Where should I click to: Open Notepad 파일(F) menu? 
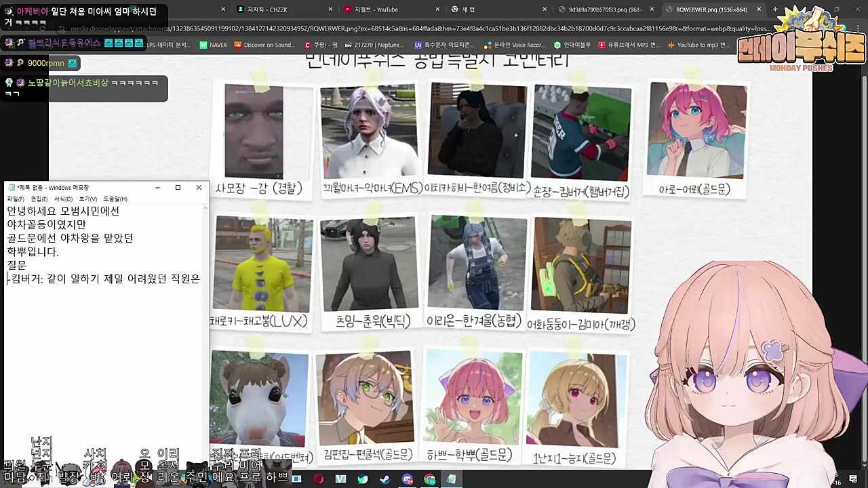pyautogui.click(x=16, y=199)
